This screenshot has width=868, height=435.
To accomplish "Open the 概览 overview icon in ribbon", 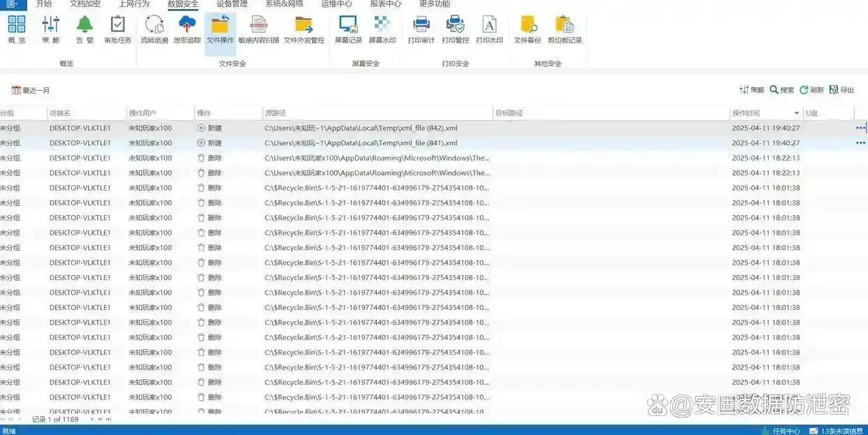I will [16, 30].
